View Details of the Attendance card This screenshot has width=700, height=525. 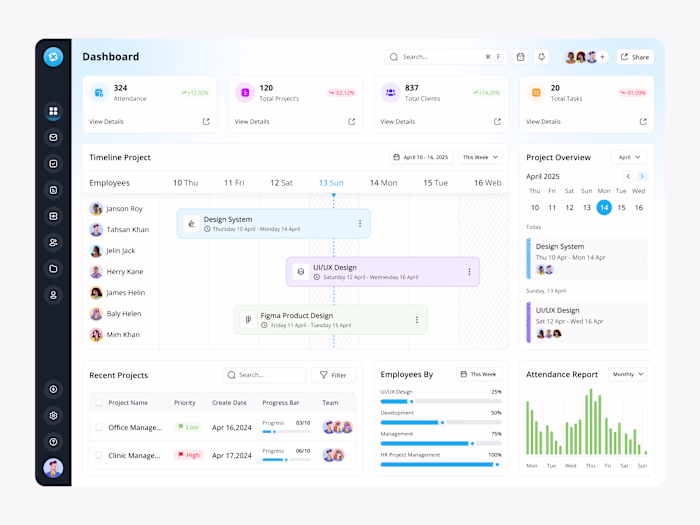point(106,121)
